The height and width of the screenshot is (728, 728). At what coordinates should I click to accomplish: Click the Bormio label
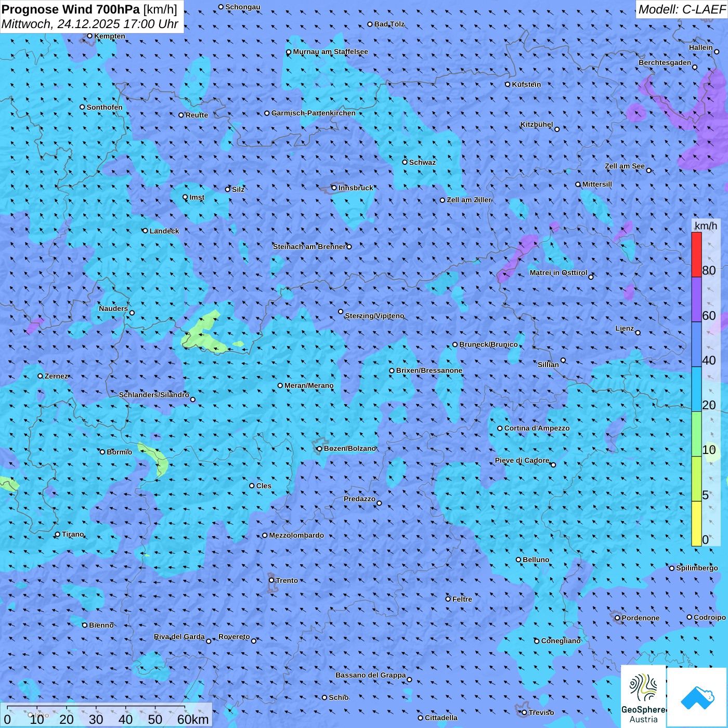click(x=119, y=452)
